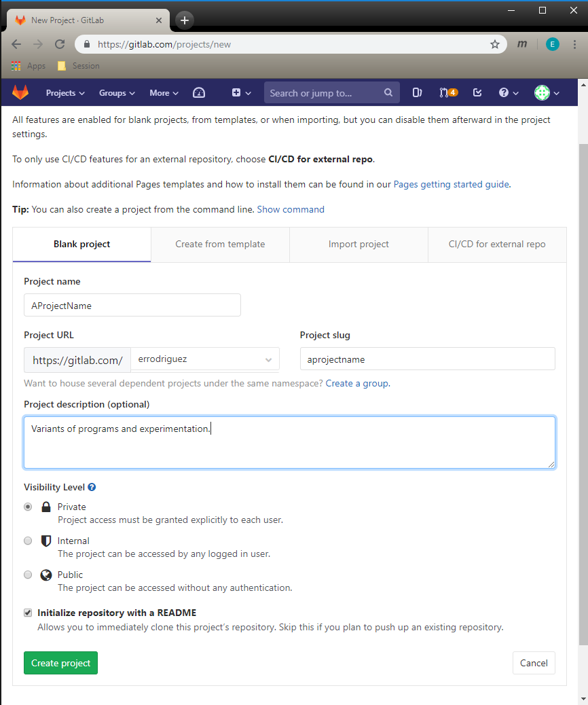Image resolution: width=588 pixels, height=705 pixels.
Task: Open the issues board icon in navbar
Action: pos(417,93)
